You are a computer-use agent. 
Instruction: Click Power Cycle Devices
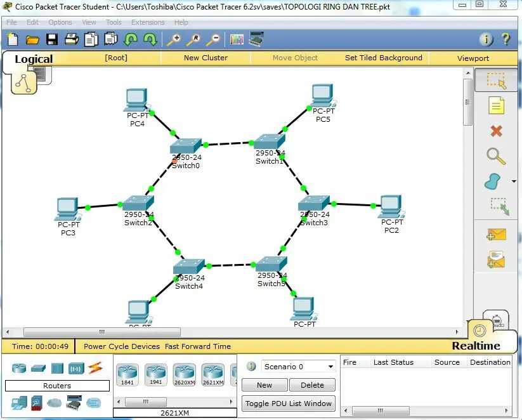(x=122, y=346)
